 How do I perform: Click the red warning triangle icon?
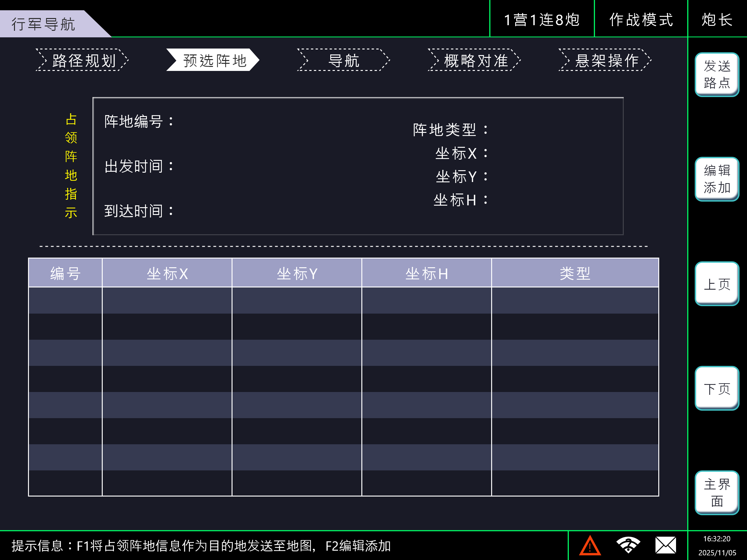pyautogui.click(x=590, y=546)
